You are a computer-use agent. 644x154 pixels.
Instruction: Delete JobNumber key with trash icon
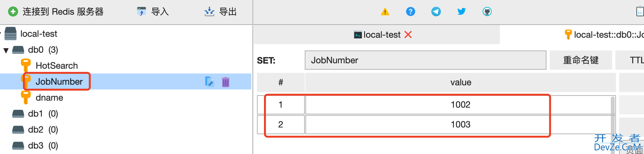coord(226,82)
